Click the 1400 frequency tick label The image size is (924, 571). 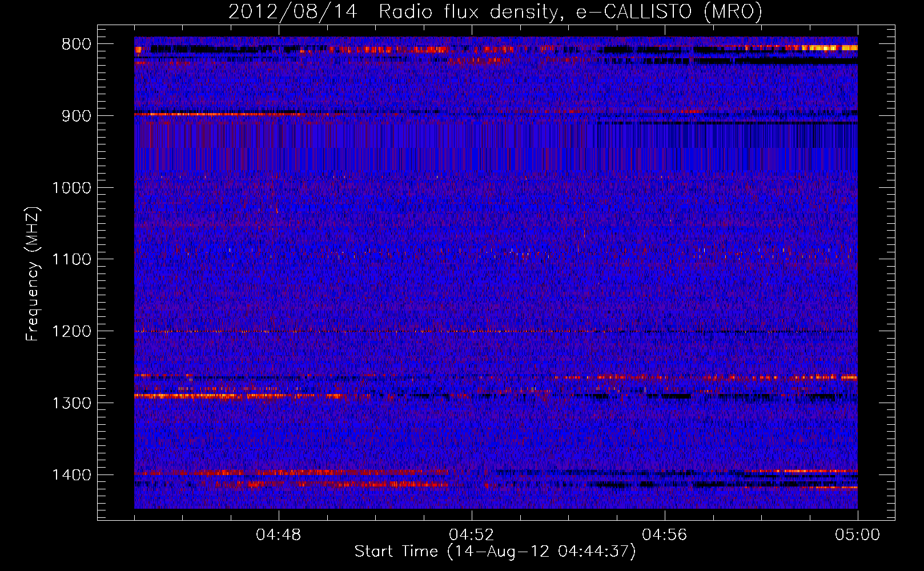pos(71,475)
